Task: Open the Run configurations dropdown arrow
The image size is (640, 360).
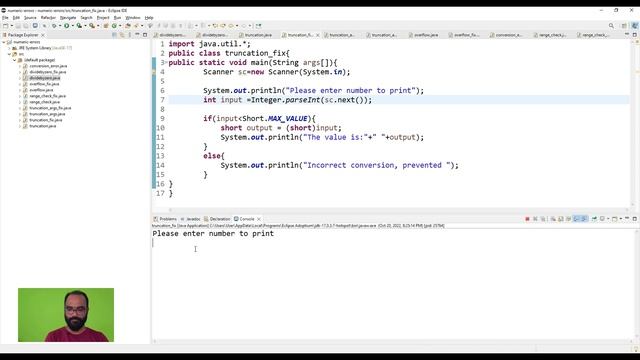Action: point(73,26)
